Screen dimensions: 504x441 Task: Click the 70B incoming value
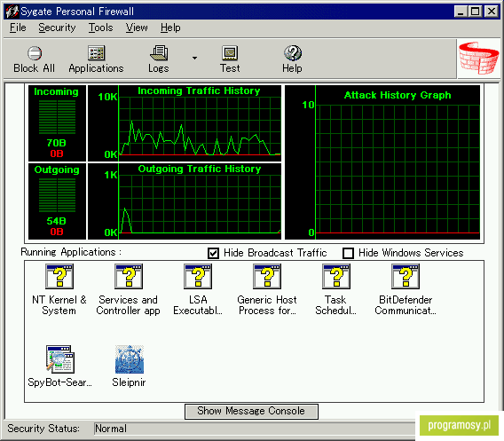coord(56,143)
